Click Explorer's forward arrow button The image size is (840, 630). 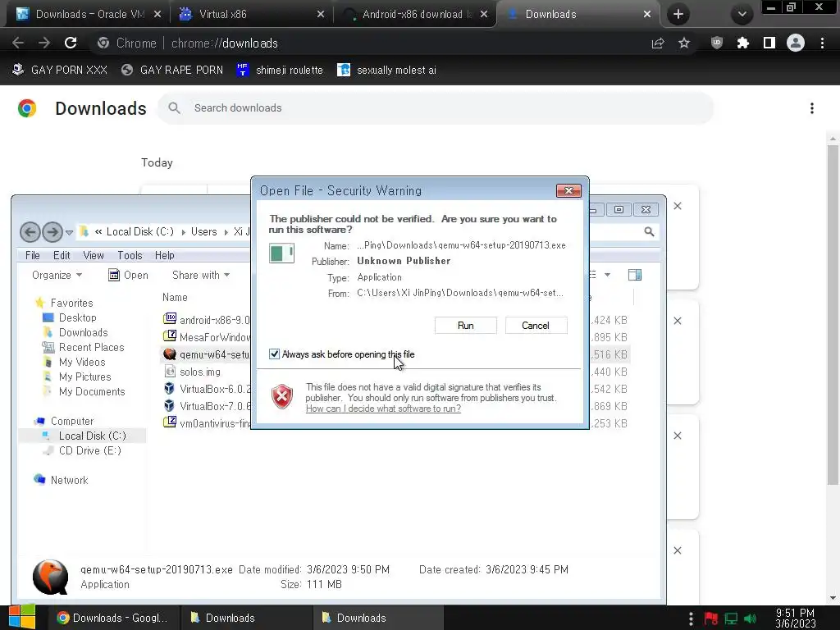[x=52, y=232]
